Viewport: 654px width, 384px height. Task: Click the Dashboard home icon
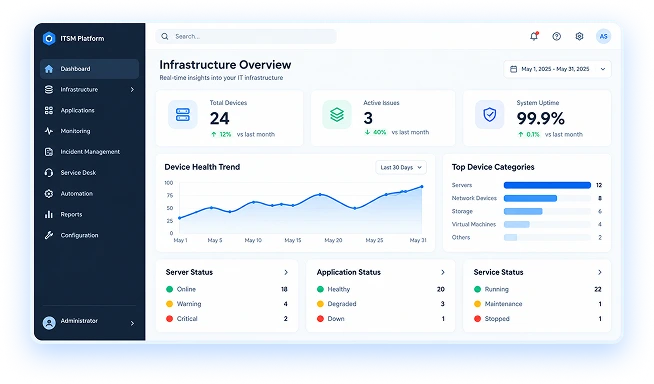point(49,69)
